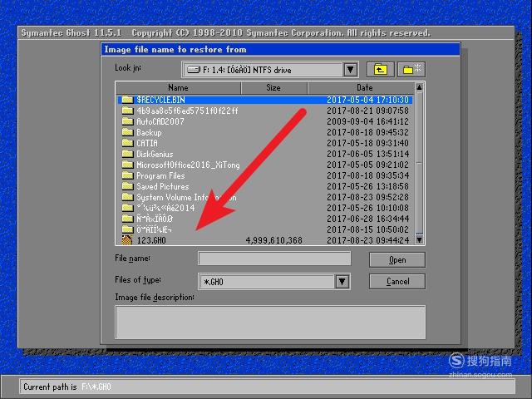Select the 4b9aa8c5f6ed5751f0f22ff folder icon
Image resolution: width=532 pixels, height=399 pixels.
127,111
